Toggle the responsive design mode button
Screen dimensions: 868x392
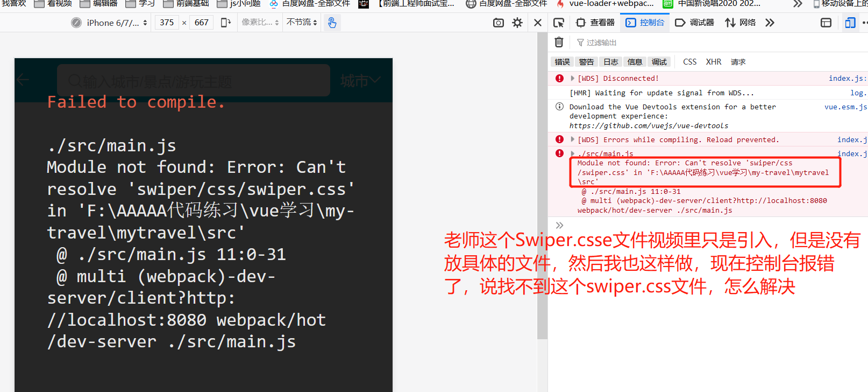point(850,23)
